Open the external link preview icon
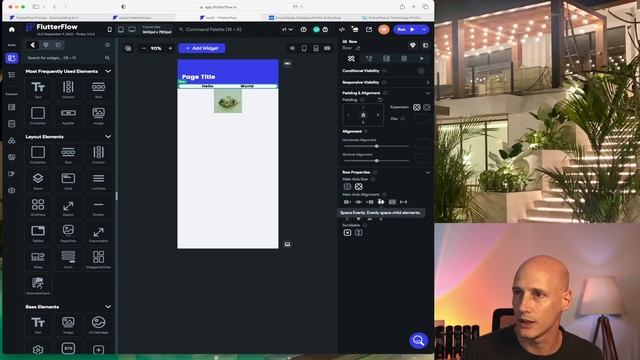This screenshot has width=640, height=360. tap(369, 29)
